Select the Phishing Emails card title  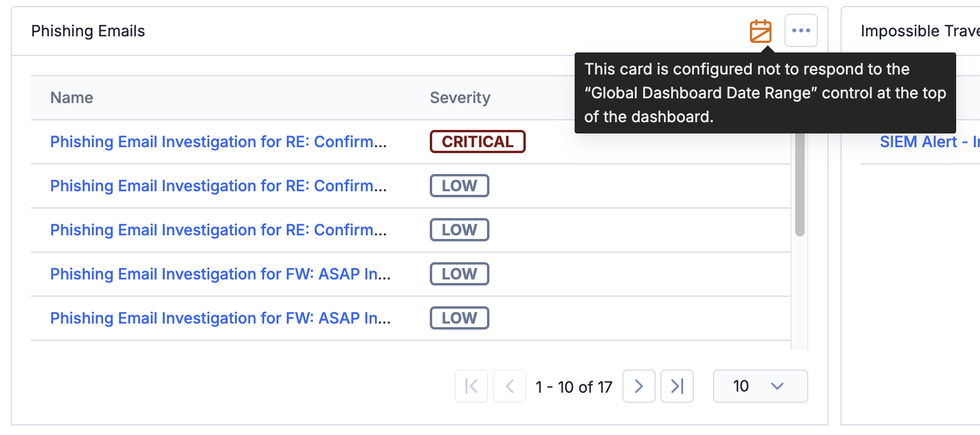[x=88, y=30]
